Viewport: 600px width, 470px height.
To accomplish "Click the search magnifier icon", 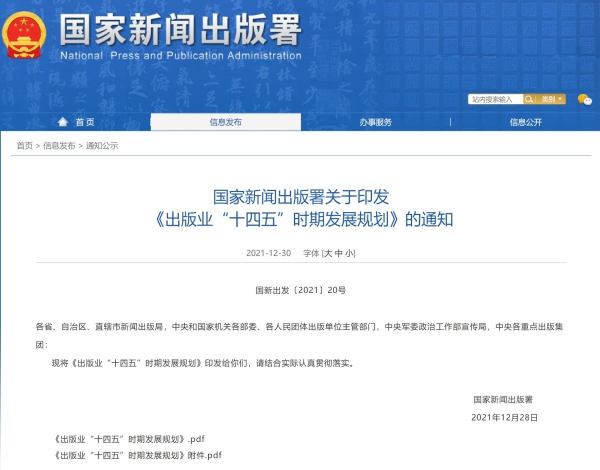I will pyautogui.click(x=529, y=100).
